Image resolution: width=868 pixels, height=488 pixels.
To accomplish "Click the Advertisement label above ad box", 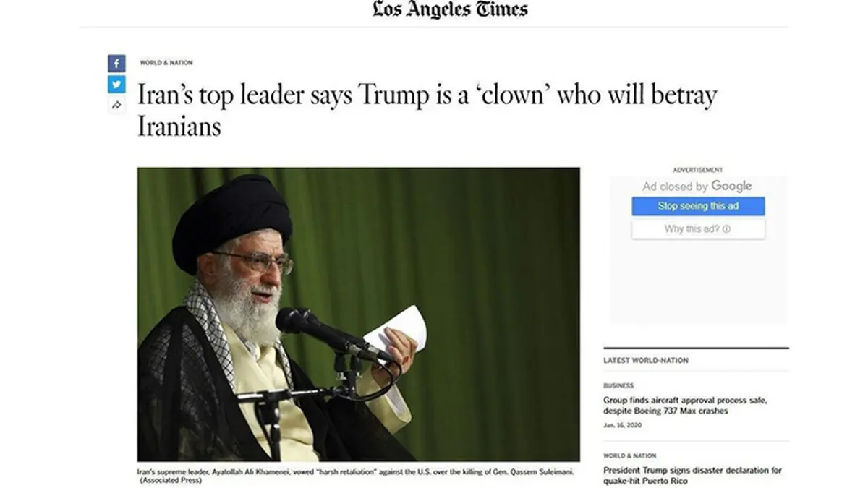I will pos(698,170).
